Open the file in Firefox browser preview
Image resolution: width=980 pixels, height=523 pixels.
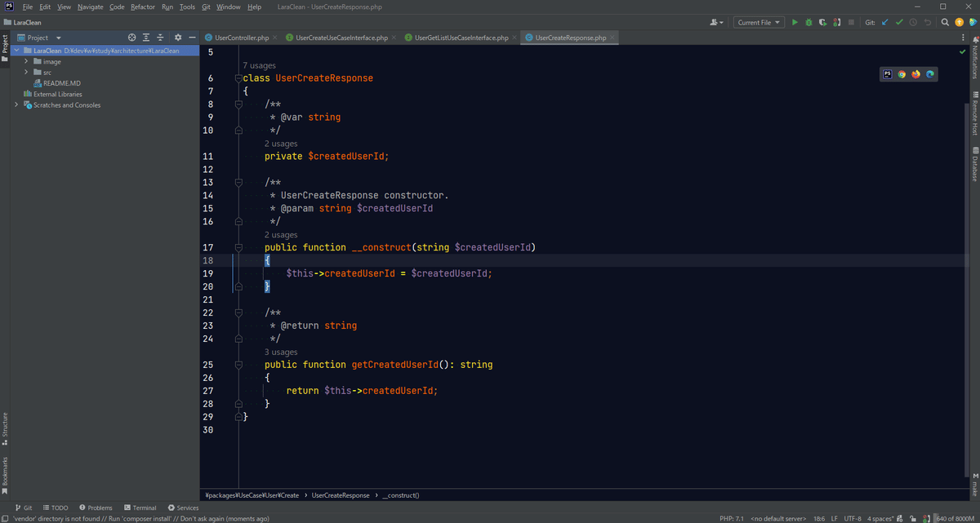pyautogui.click(x=915, y=73)
